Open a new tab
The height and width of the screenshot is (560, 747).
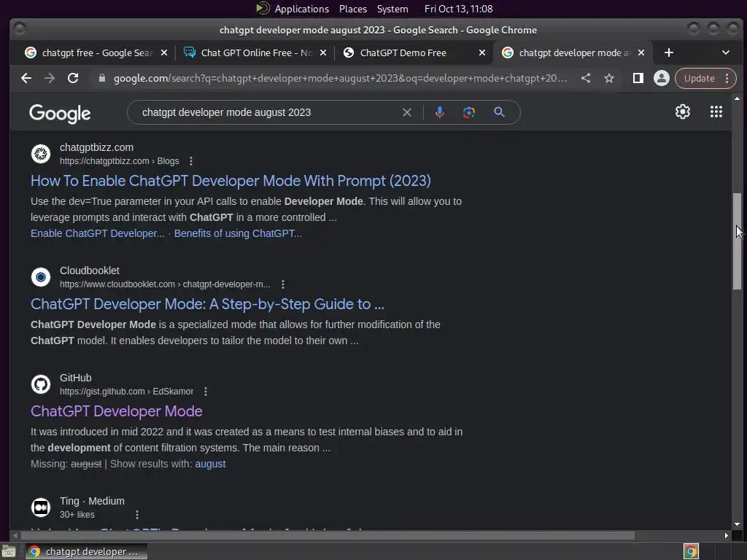pyautogui.click(x=669, y=52)
